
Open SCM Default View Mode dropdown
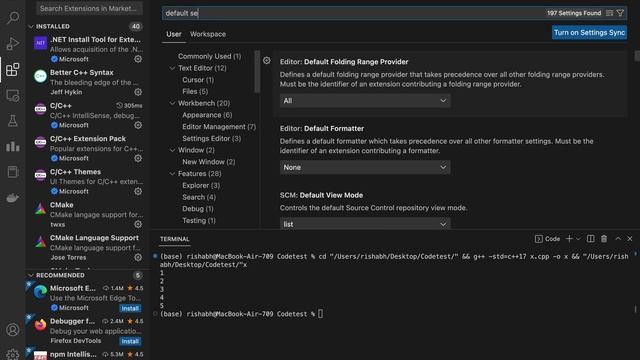[365, 224]
